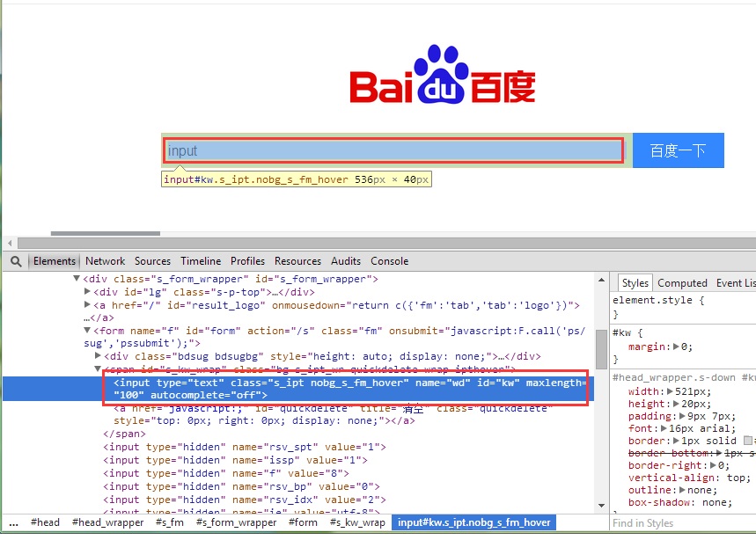Expand the border-right property
The height and width of the screenshot is (540, 756).
pyautogui.click(x=713, y=465)
